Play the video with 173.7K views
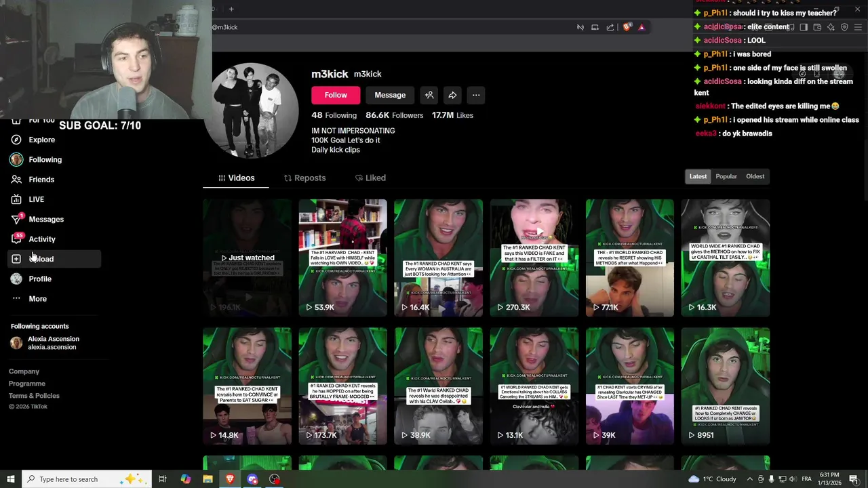Screen dimensions: 868x488 pyautogui.click(x=342, y=386)
